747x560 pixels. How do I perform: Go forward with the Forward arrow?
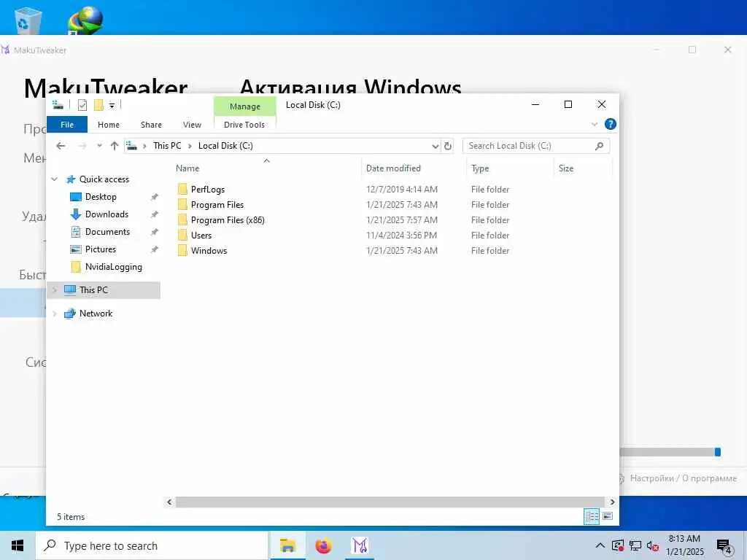pos(82,146)
